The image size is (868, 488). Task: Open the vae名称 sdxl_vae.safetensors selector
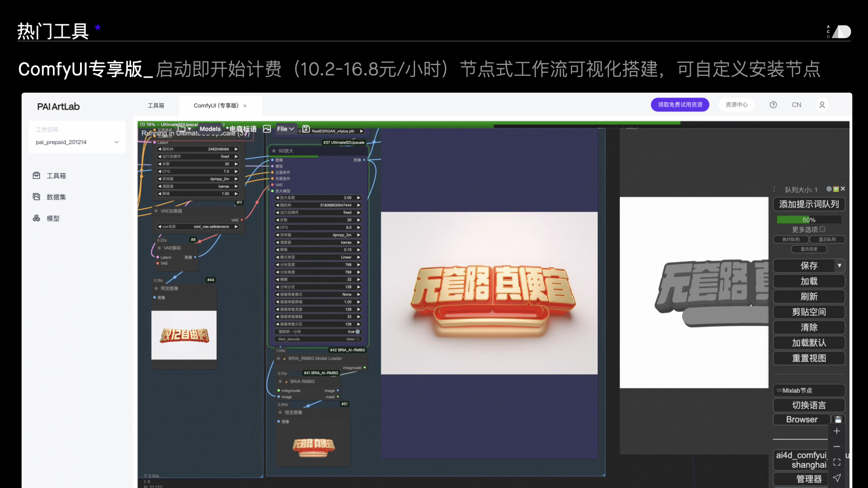pos(198,227)
